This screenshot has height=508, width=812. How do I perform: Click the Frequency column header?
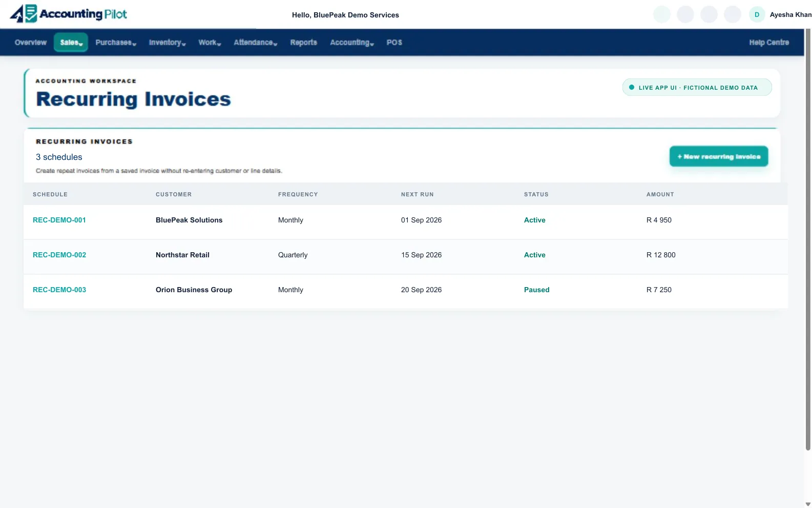point(298,194)
